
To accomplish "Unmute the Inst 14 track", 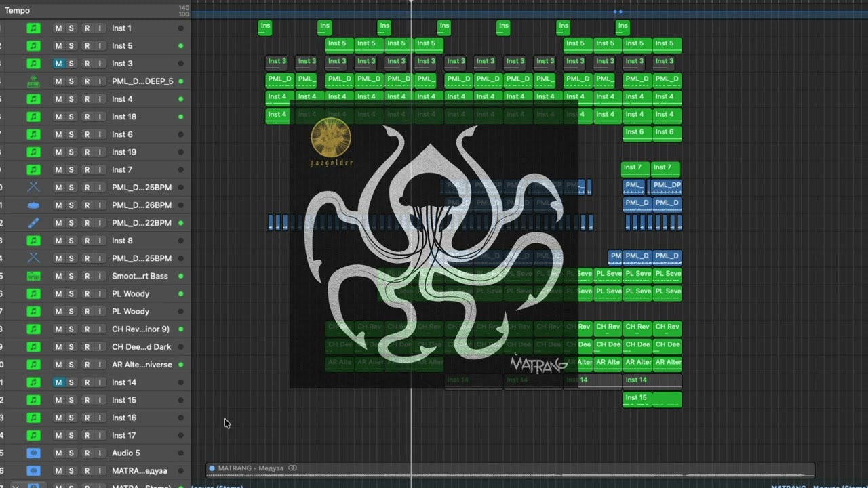I will point(58,382).
